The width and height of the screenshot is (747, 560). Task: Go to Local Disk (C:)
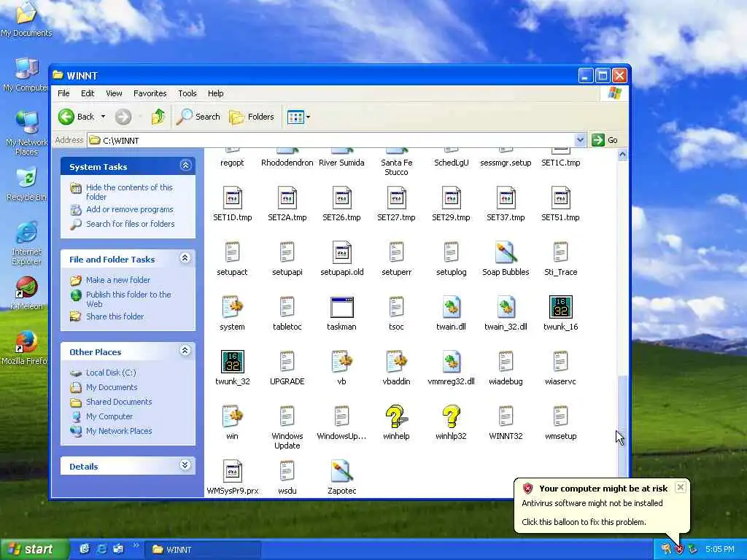111,373
